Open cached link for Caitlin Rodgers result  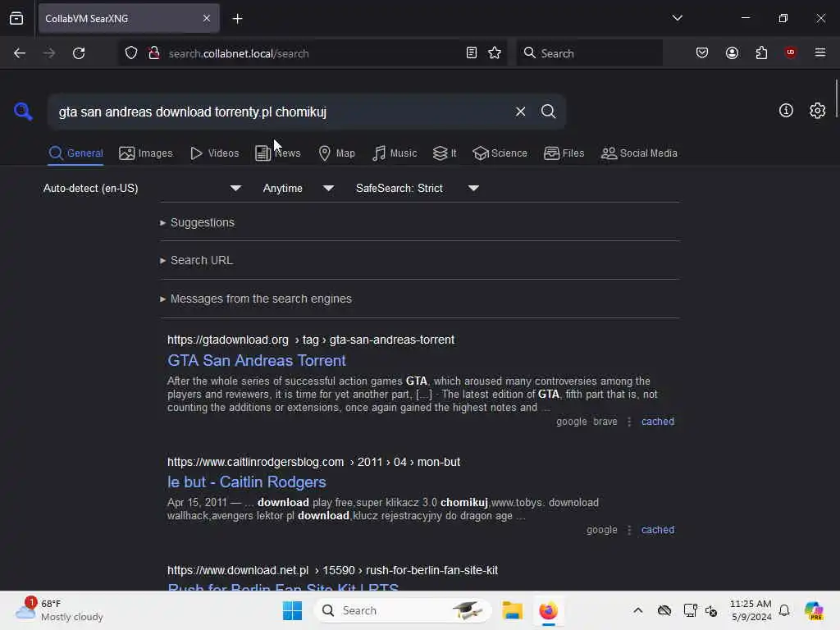[657, 530]
